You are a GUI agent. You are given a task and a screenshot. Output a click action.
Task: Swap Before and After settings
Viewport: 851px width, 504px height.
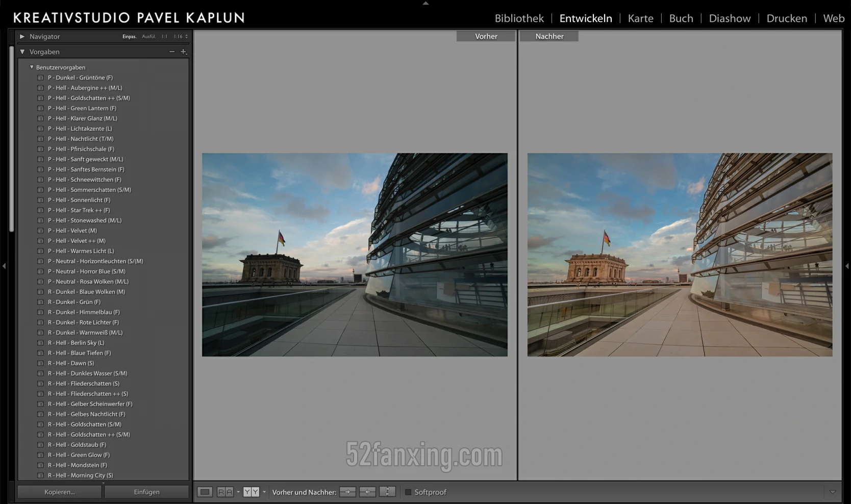click(387, 492)
